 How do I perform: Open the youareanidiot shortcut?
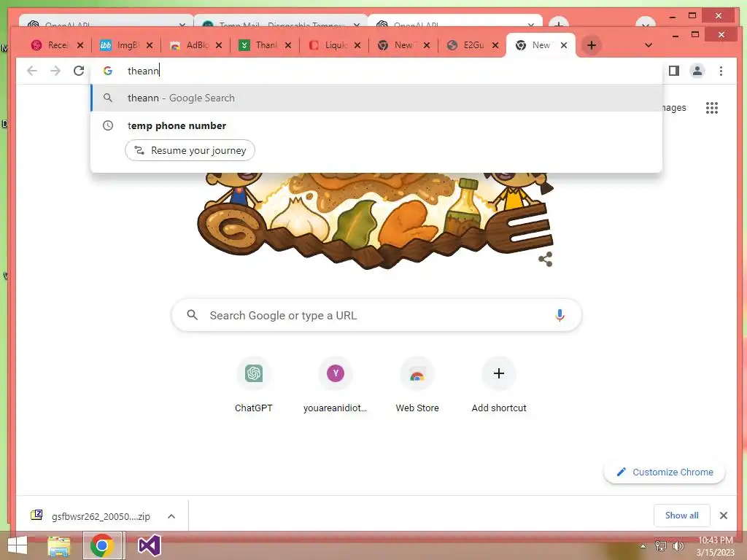pos(336,384)
